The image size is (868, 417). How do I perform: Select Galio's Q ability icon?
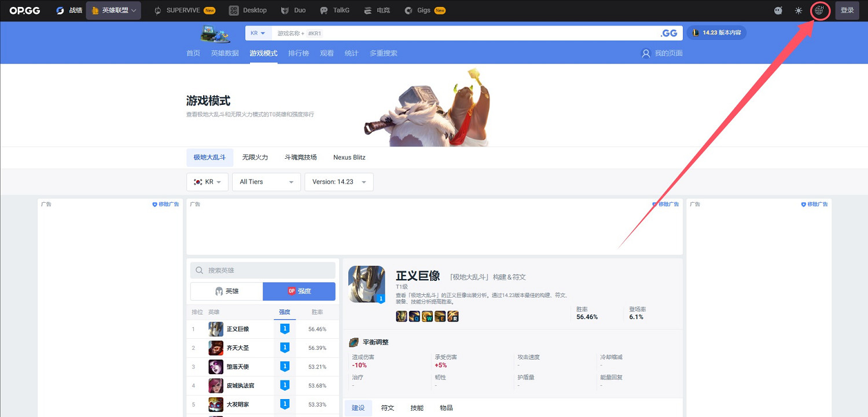coord(414,316)
